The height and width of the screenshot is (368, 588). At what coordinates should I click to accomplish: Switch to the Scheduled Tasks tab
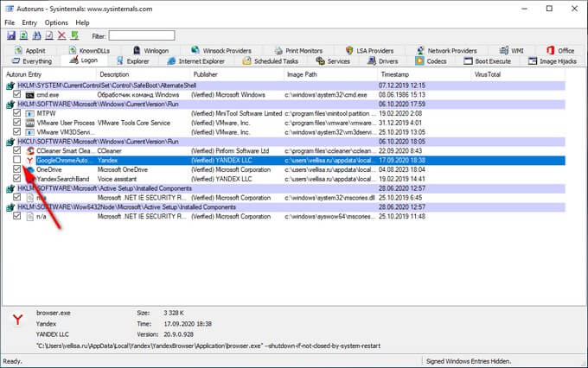pyautogui.click(x=271, y=61)
